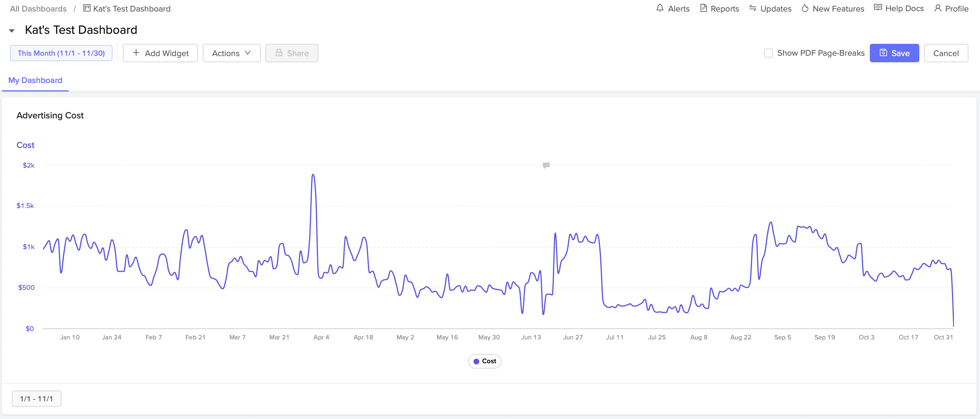Collapse the Kat's Test Dashboard title arrow
Viewport: 980px width, 419px height.
[12, 30]
